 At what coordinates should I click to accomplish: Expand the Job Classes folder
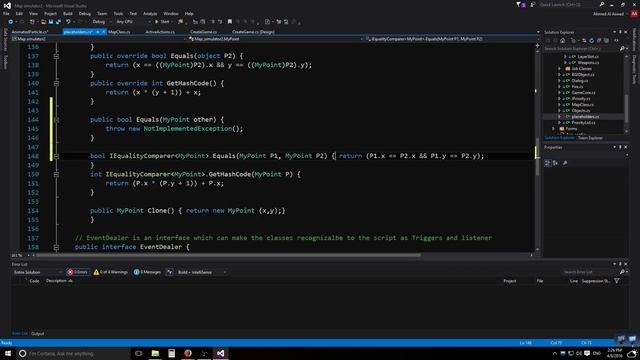tap(560, 69)
